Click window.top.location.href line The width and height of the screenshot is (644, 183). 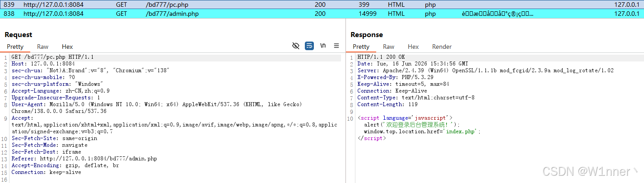(x=422, y=132)
